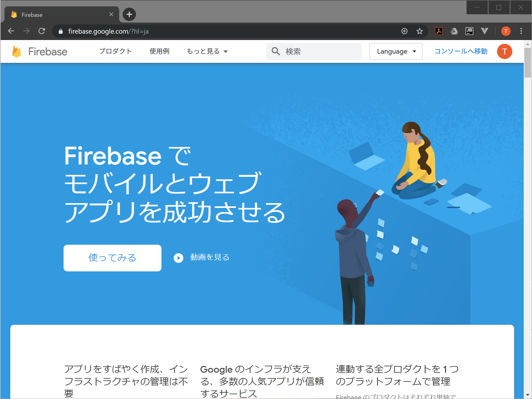Screen dimensions: 532x399
Task: Open the Adobe Acrobat extension icon
Action: [439, 31]
